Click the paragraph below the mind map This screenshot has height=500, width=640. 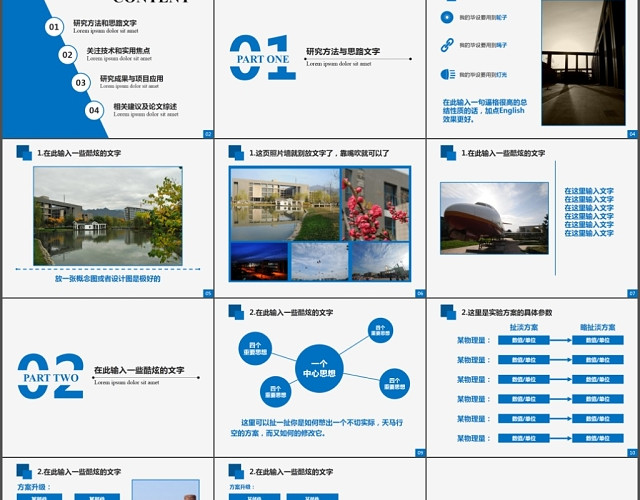pos(317,428)
